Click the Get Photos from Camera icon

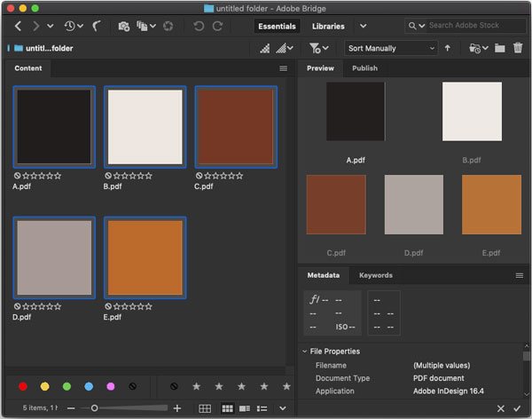coord(123,27)
